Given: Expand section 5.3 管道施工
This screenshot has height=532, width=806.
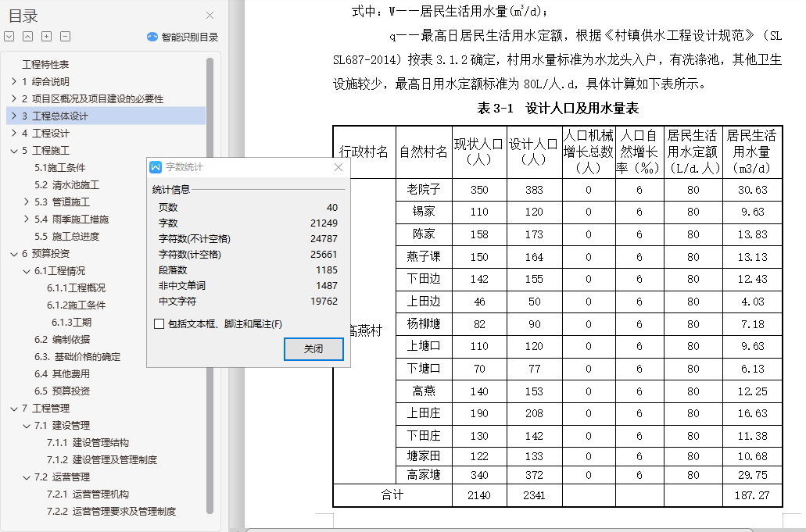Looking at the screenshot, I should point(27,202).
